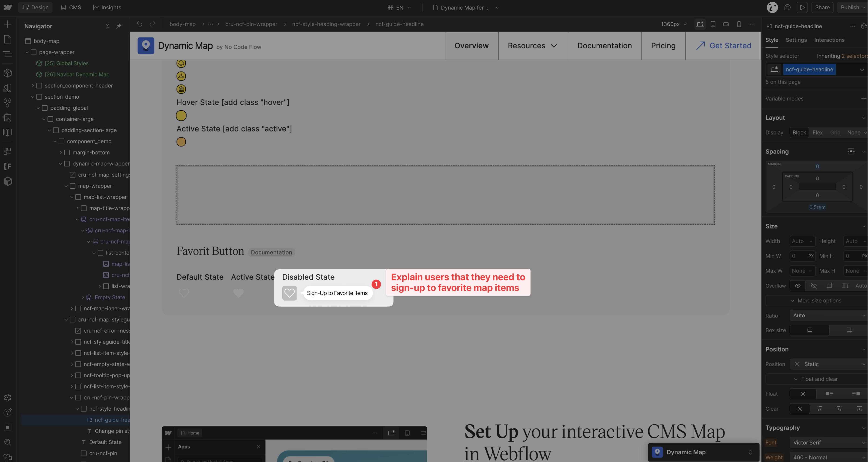The width and height of the screenshot is (868, 462).
Task: Open the EN locale dropdown
Action: click(x=399, y=7)
